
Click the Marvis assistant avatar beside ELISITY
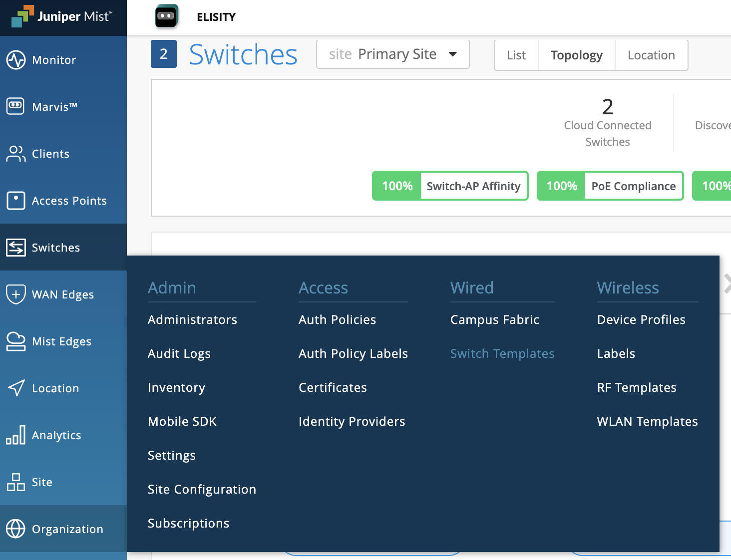tap(166, 16)
